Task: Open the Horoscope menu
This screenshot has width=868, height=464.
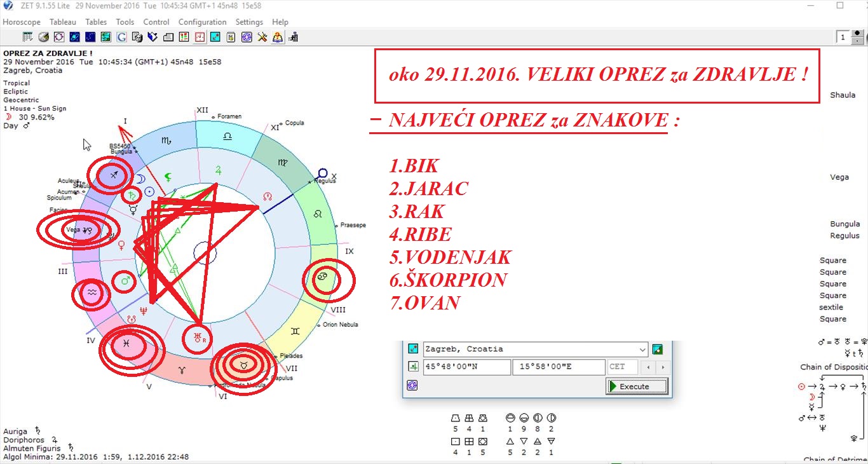Action: (22, 22)
